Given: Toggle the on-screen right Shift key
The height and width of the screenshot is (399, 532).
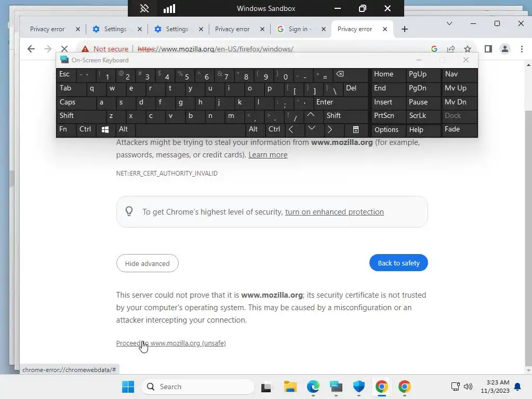Looking at the screenshot, I should coord(345,115).
